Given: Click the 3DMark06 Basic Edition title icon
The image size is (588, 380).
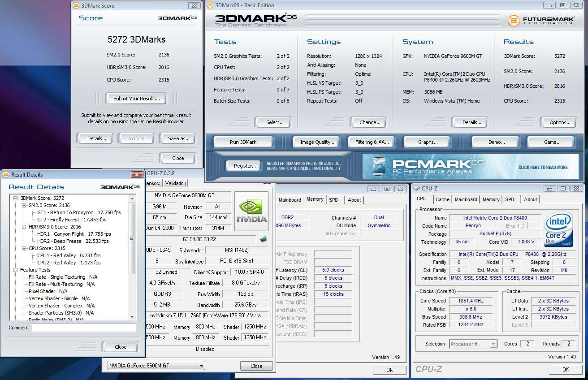Looking at the screenshot, I should point(210,5).
